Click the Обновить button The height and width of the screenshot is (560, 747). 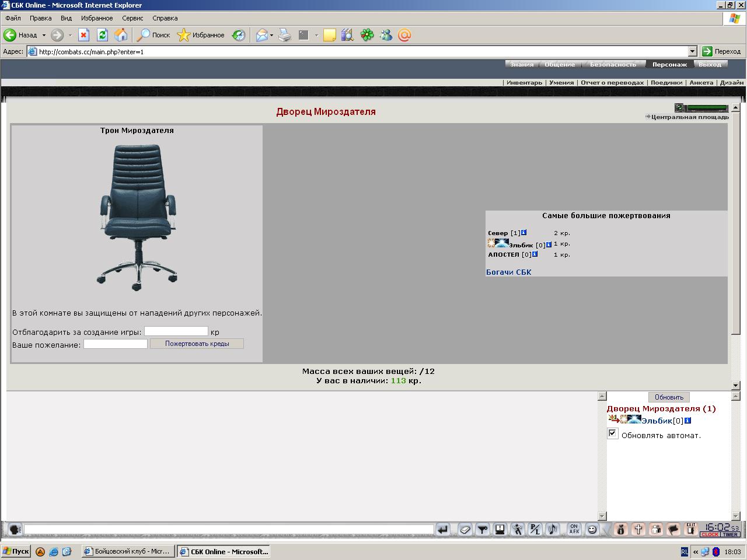pos(669,397)
